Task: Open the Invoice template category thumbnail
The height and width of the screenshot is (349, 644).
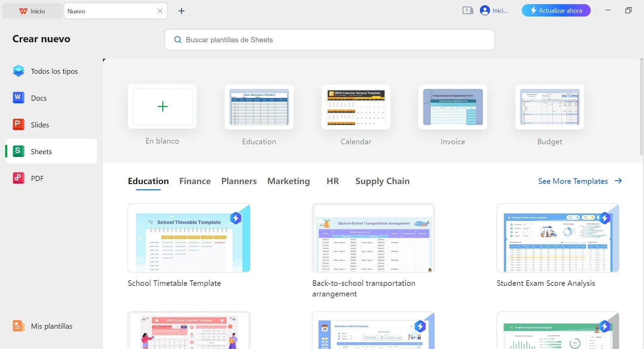Action: [x=453, y=107]
